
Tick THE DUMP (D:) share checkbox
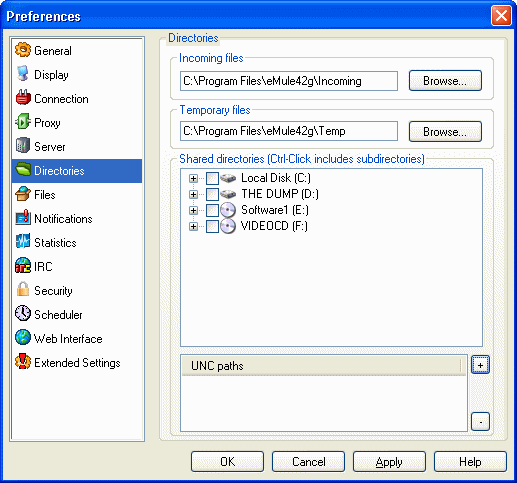[x=212, y=194]
